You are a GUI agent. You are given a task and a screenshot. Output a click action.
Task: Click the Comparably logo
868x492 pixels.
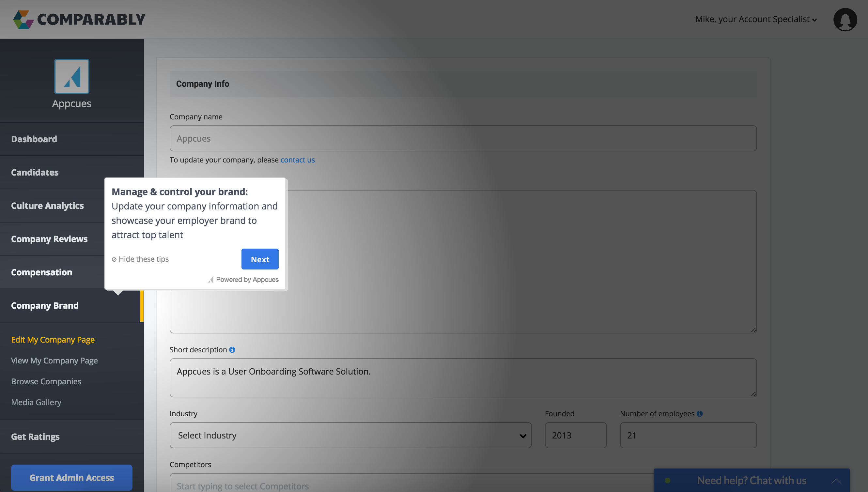[x=79, y=19]
